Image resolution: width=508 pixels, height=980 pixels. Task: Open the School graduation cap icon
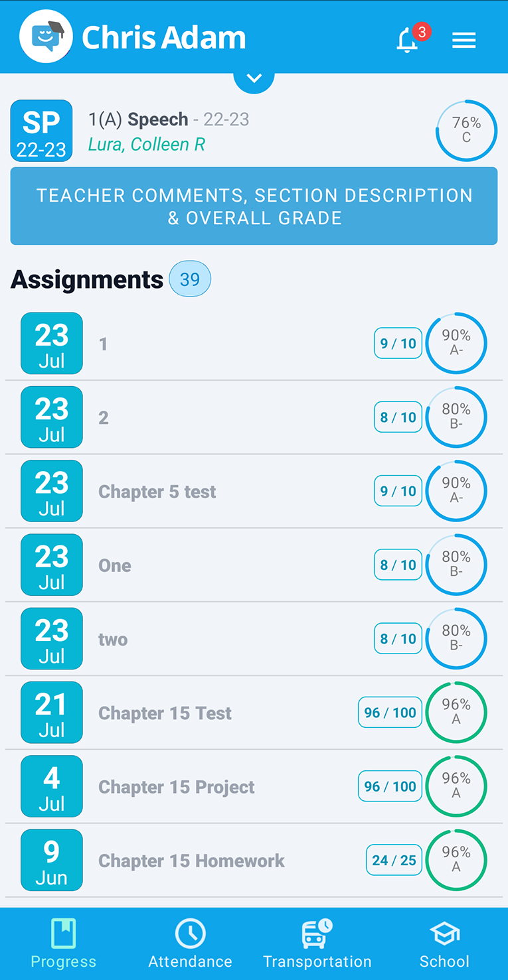[x=444, y=934]
